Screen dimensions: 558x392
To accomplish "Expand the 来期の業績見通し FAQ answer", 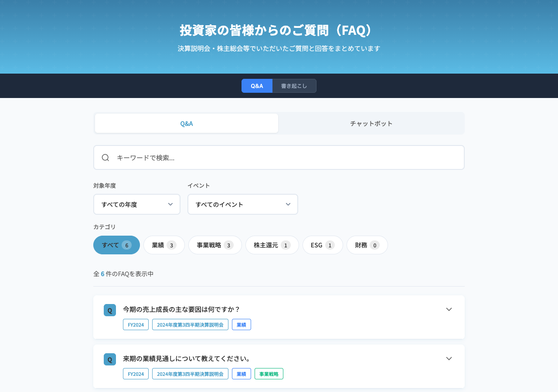I will coord(449,358).
